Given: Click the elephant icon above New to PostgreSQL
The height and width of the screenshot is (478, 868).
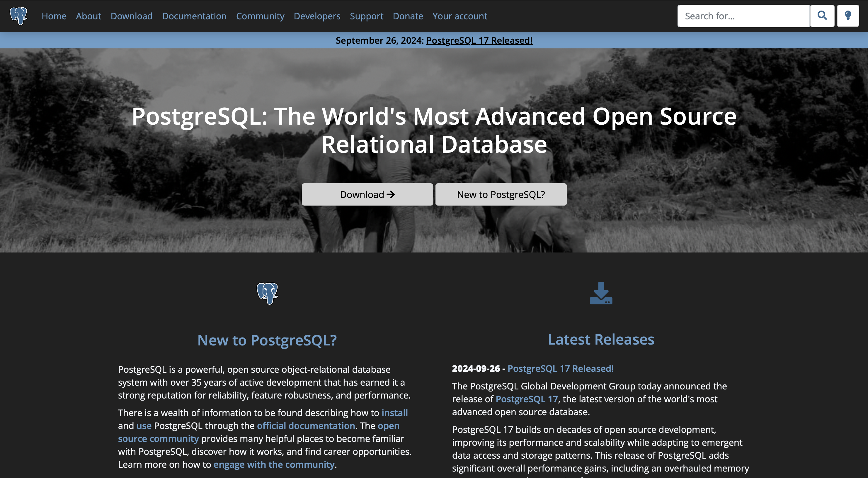Looking at the screenshot, I should 267,293.
